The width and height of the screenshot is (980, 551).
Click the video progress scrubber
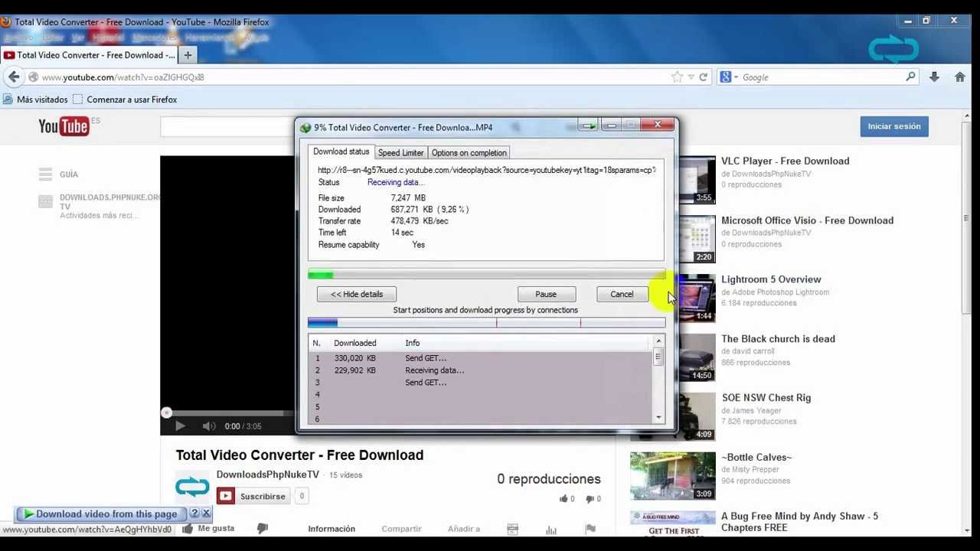pyautogui.click(x=166, y=413)
